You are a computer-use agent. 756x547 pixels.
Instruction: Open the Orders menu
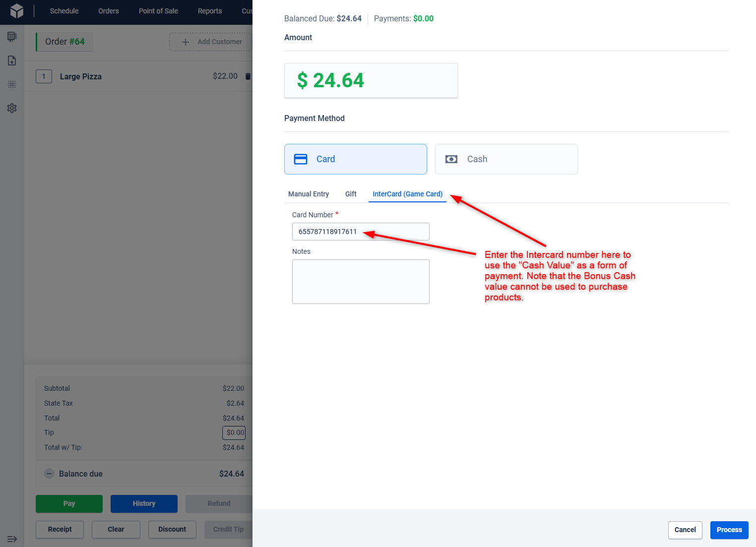[109, 11]
